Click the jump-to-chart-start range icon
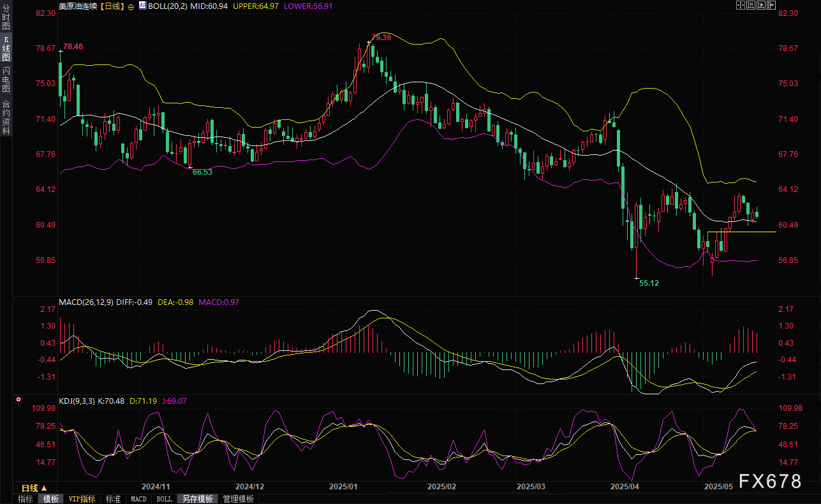 [751, 5]
